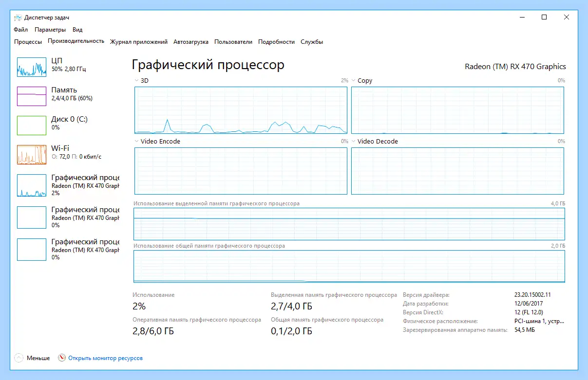This screenshot has width=588, height=380.
Task: Switch to the Пользователи tab
Action: (233, 42)
